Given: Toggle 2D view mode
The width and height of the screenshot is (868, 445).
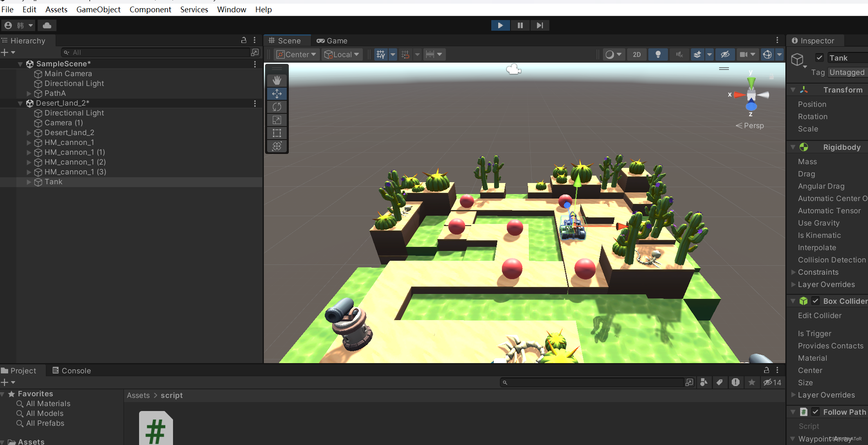Looking at the screenshot, I should 636,54.
